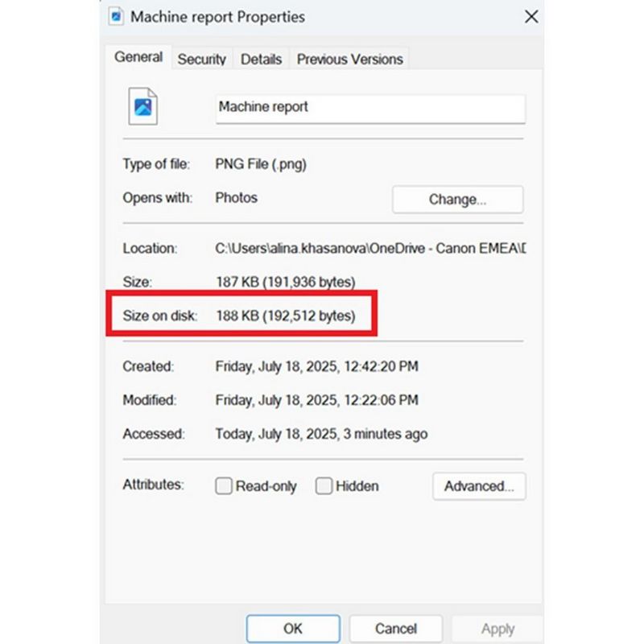Click the Size on disk value
This screenshot has width=644, height=644.
click(x=285, y=316)
